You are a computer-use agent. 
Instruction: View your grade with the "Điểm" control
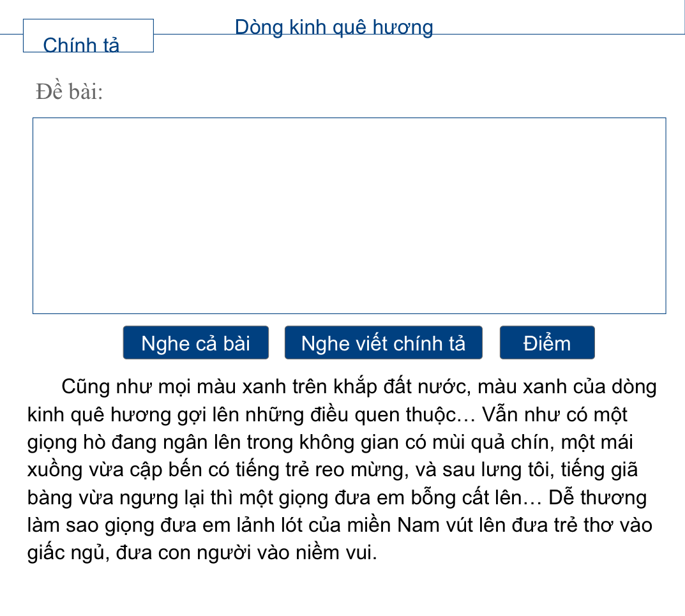coord(546,342)
